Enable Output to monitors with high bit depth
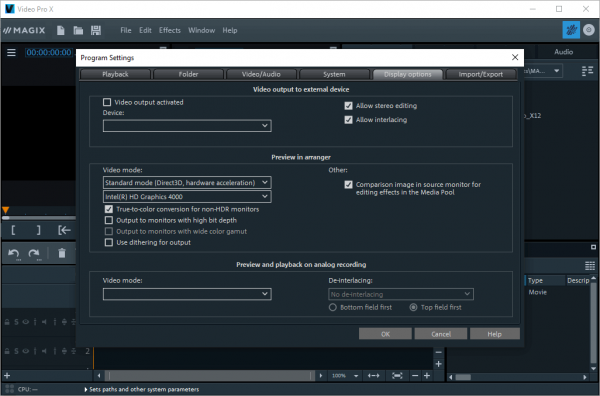The width and height of the screenshot is (600, 396). point(109,220)
